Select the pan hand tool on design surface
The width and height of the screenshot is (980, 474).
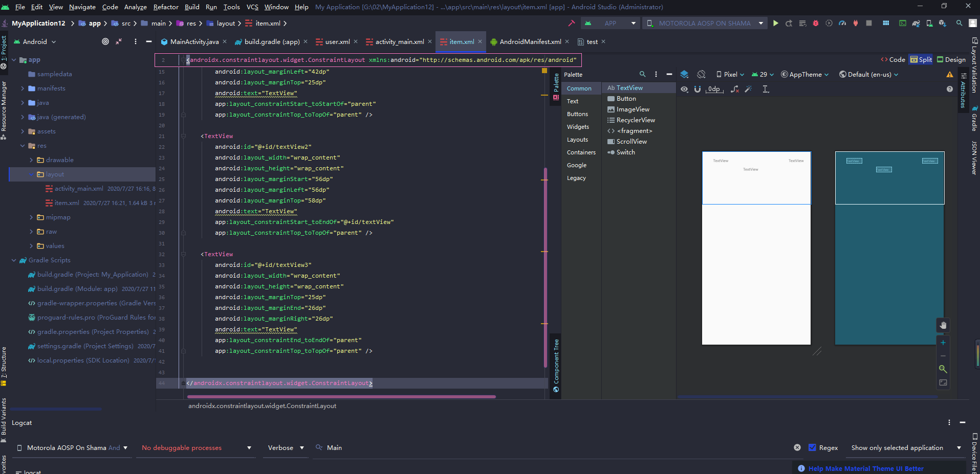tap(943, 325)
